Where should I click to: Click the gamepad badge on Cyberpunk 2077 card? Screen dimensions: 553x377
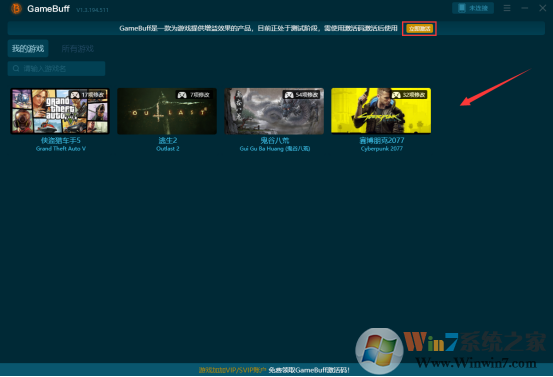(x=396, y=95)
